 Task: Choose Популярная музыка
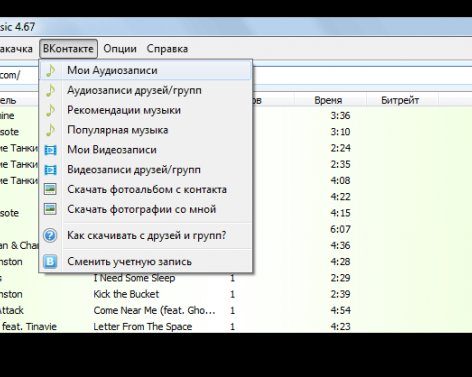point(145,130)
